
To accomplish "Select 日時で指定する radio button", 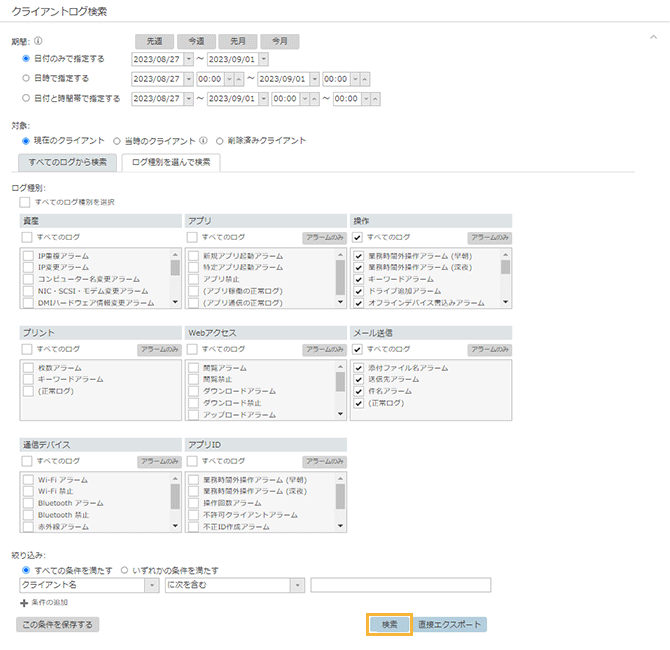I will (x=26, y=78).
